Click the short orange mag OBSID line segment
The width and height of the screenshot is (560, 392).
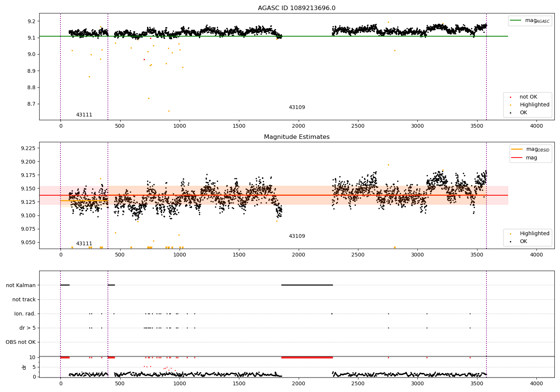(84, 200)
